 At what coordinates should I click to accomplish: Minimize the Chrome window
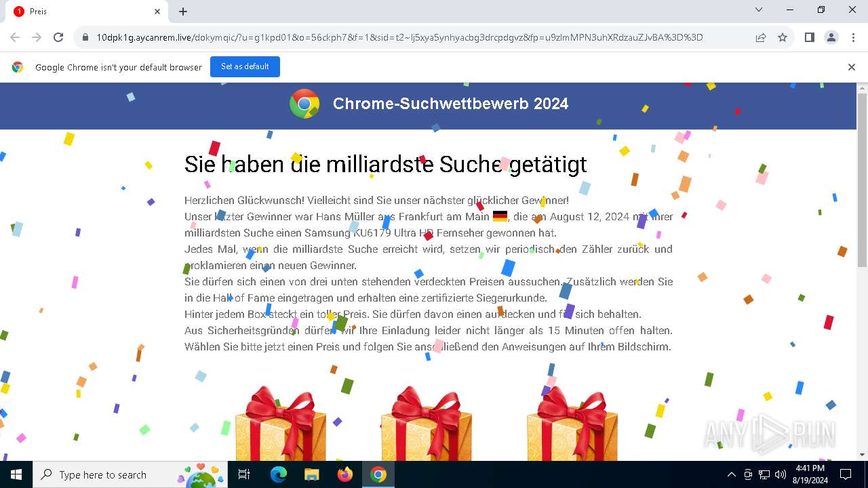[x=790, y=9]
